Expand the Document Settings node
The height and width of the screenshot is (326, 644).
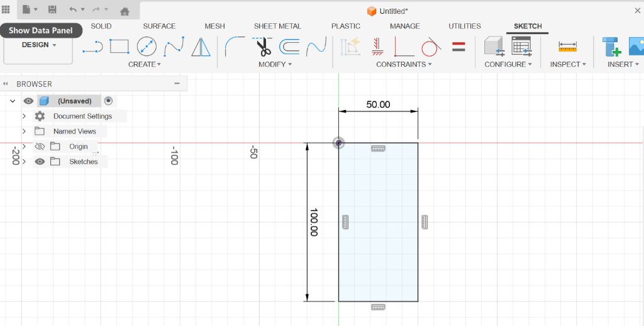(x=25, y=116)
